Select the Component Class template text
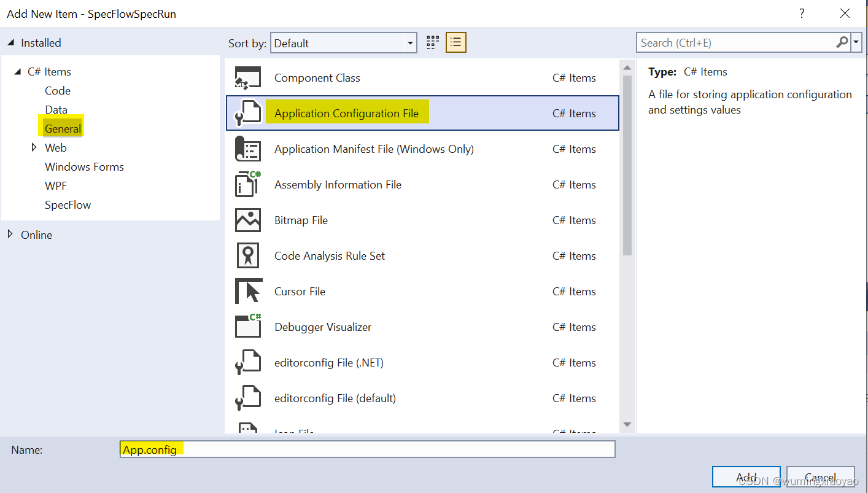The width and height of the screenshot is (868, 493). pos(317,78)
